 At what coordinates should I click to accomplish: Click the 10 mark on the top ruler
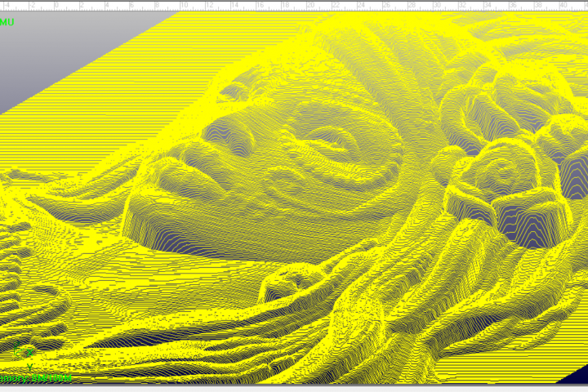click(184, 5)
